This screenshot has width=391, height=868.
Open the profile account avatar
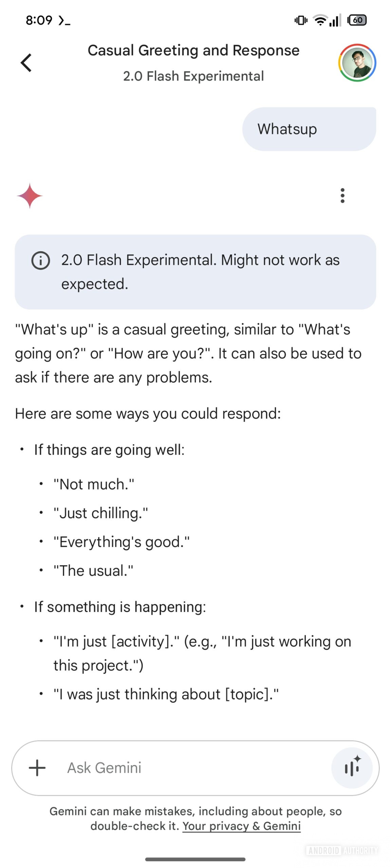pos(357,63)
